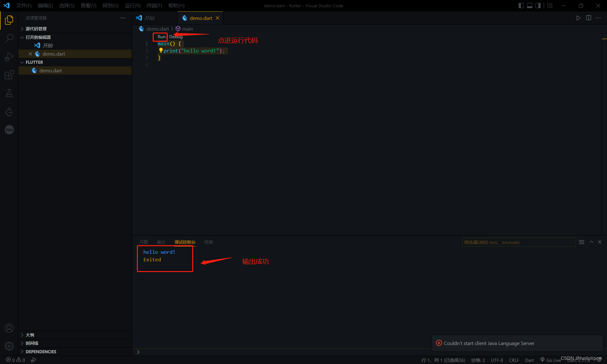
Task: Click the run file play icon
Action: point(578,18)
